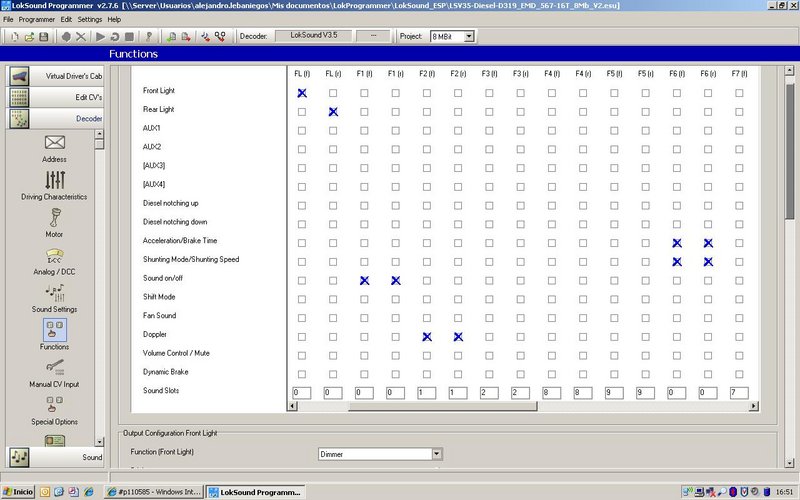Check AUX1 for FL (f)

pyautogui.click(x=302, y=131)
